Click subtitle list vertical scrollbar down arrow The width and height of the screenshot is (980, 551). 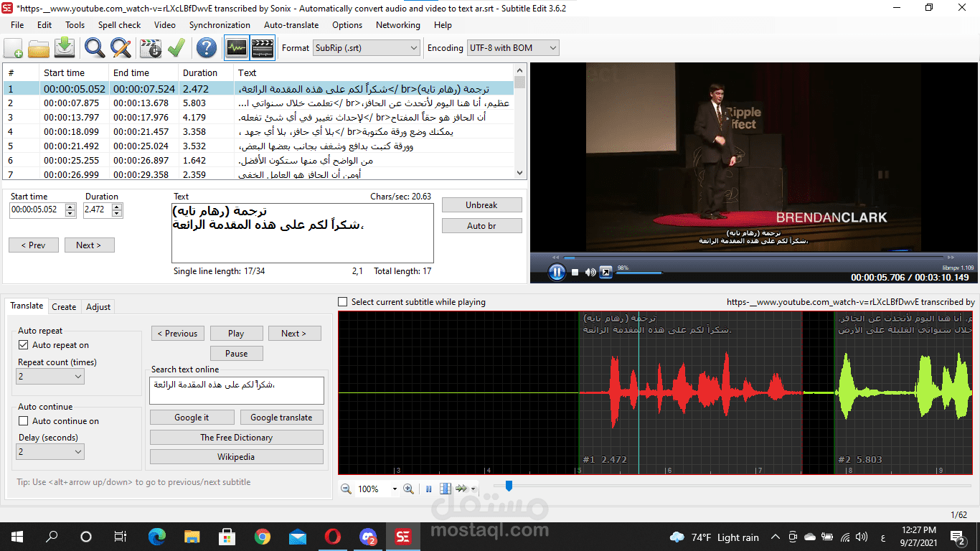pyautogui.click(x=520, y=173)
